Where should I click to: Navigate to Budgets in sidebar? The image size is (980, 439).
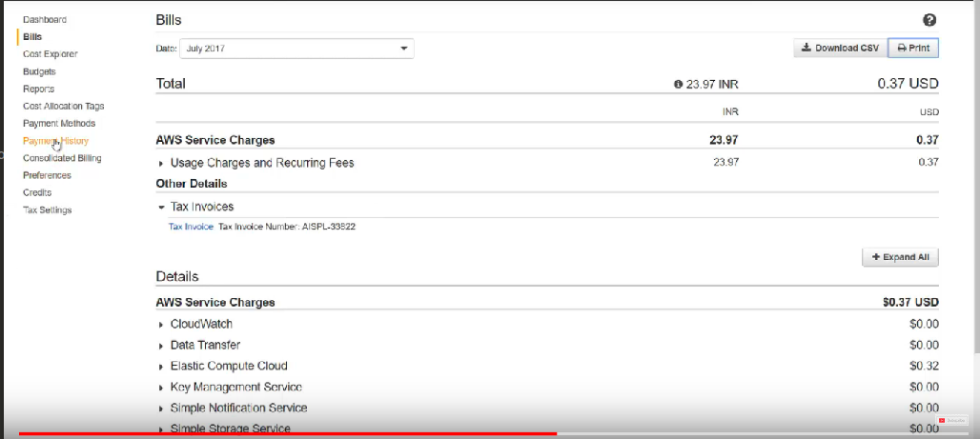(39, 71)
